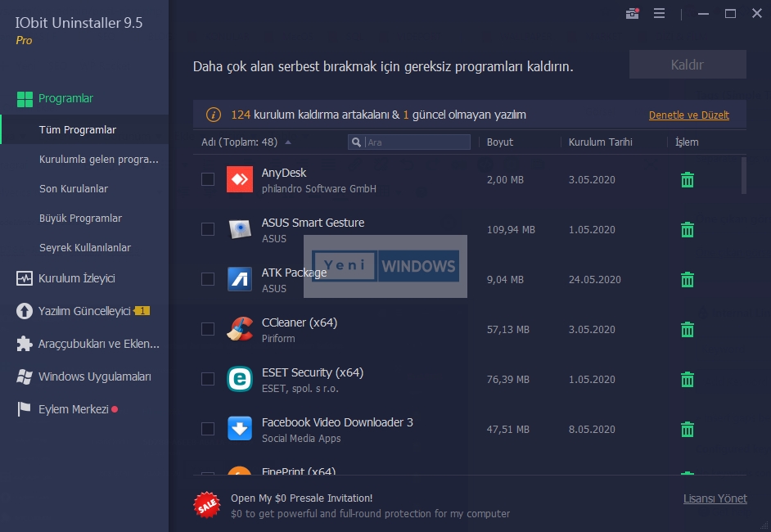Image resolution: width=771 pixels, height=532 pixels.
Task: Click the magnifier search icon
Action: 357,142
